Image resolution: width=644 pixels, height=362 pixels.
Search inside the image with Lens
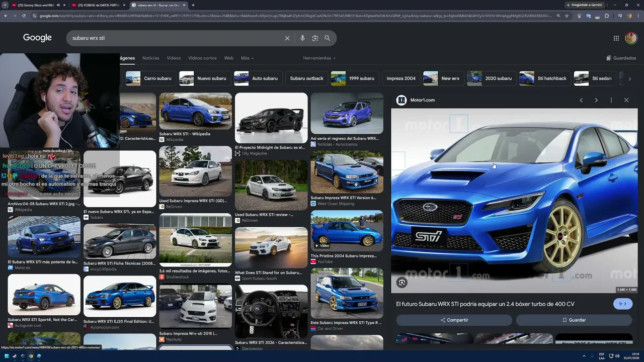pos(401,283)
